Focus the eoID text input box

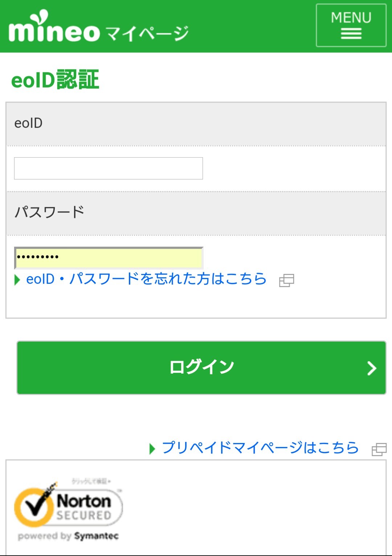(x=108, y=168)
